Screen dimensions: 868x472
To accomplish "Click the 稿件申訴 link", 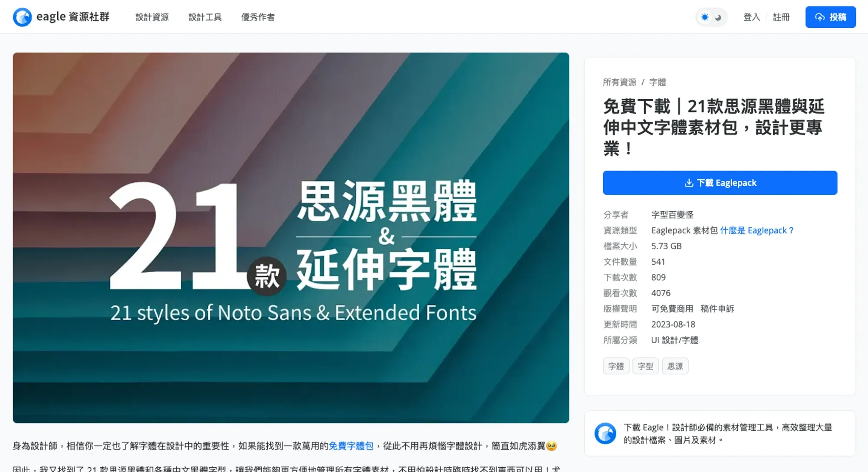I will (717, 309).
